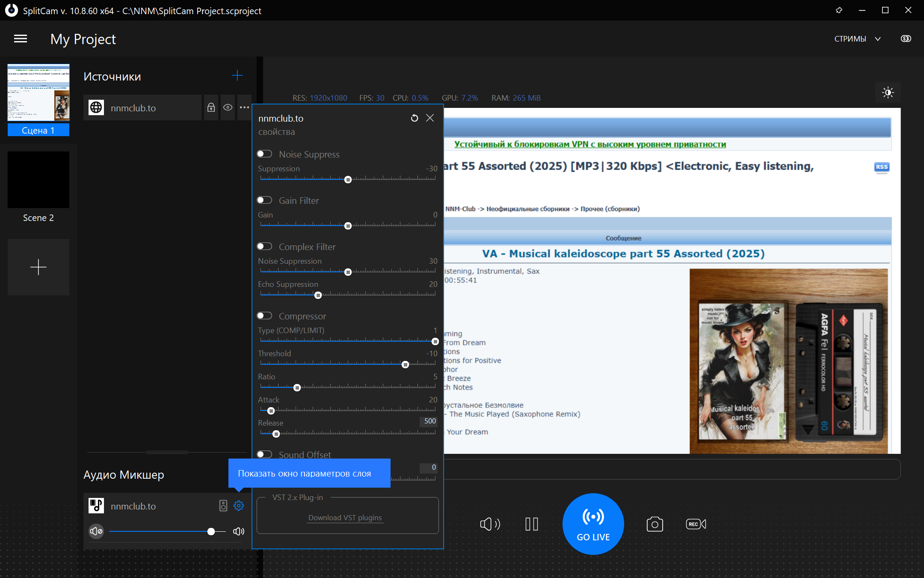Lock the nnmclub.to source layer
Screen dimensions: 924x578
[x=211, y=107]
